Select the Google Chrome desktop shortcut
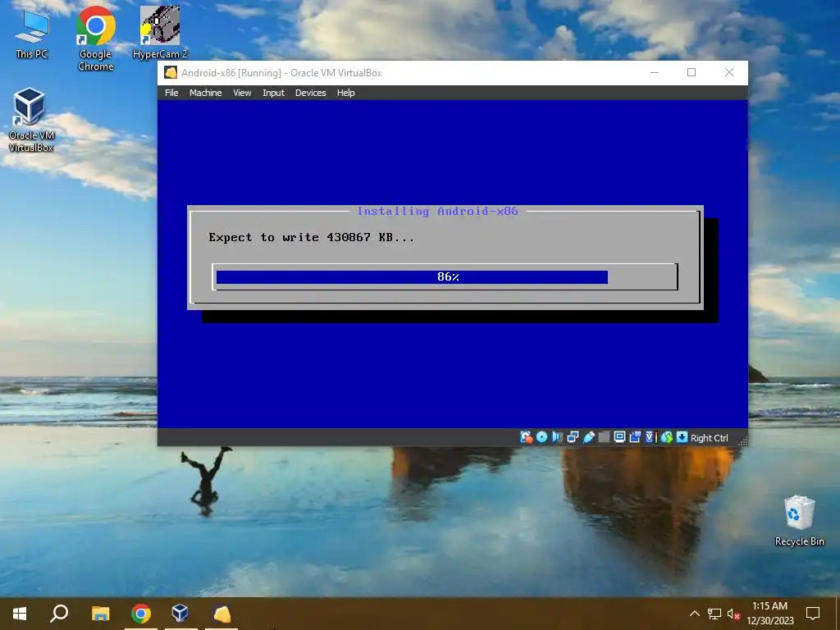The width and height of the screenshot is (840, 630). (95, 39)
